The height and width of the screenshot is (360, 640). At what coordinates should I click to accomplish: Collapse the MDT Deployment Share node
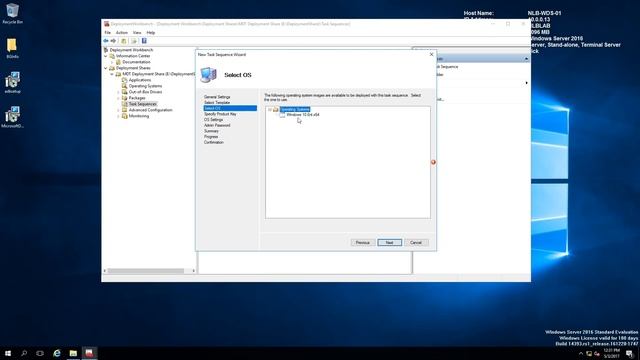pos(112,74)
